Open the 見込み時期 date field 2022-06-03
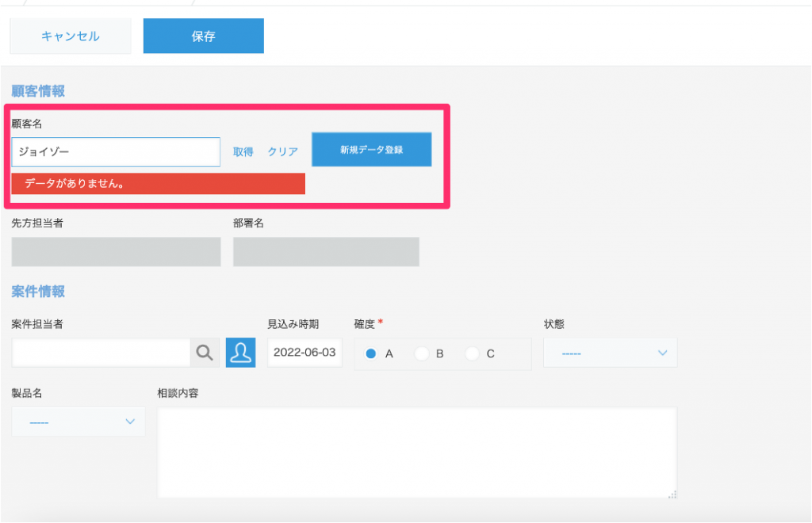Screen dimensions: 812x523 point(304,353)
